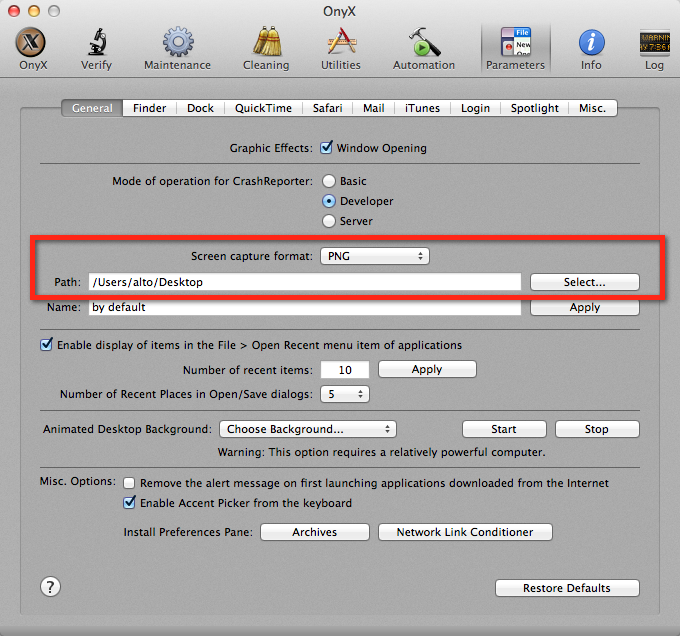Image resolution: width=680 pixels, height=636 pixels.
Task: Start the animated desktop background
Action: 504,429
